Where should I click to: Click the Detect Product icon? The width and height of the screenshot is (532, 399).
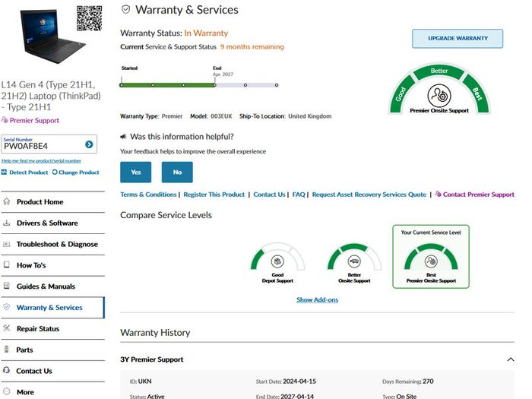pos(4,172)
